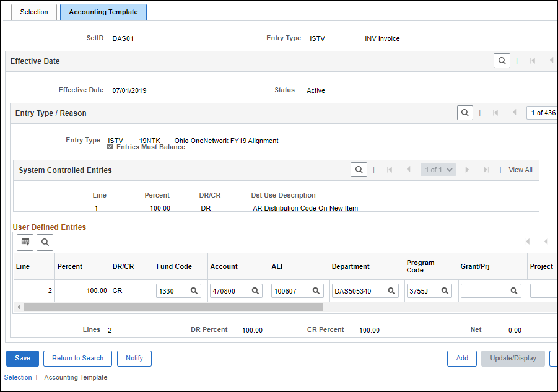Click left arrow of horizontal scrollbar
The image size is (558, 392).
[19, 307]
